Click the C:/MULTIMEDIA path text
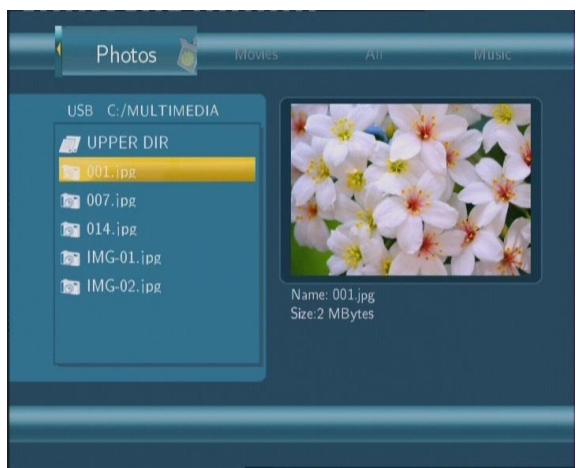Screen dimensions: 576x468 coord(163,111)
